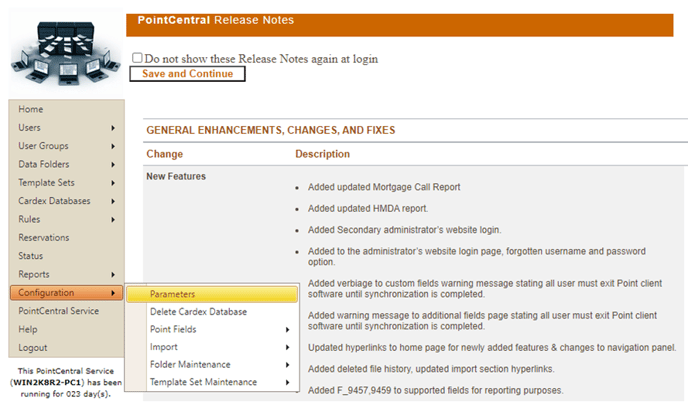Expand Import arrow in submenu

287,347
